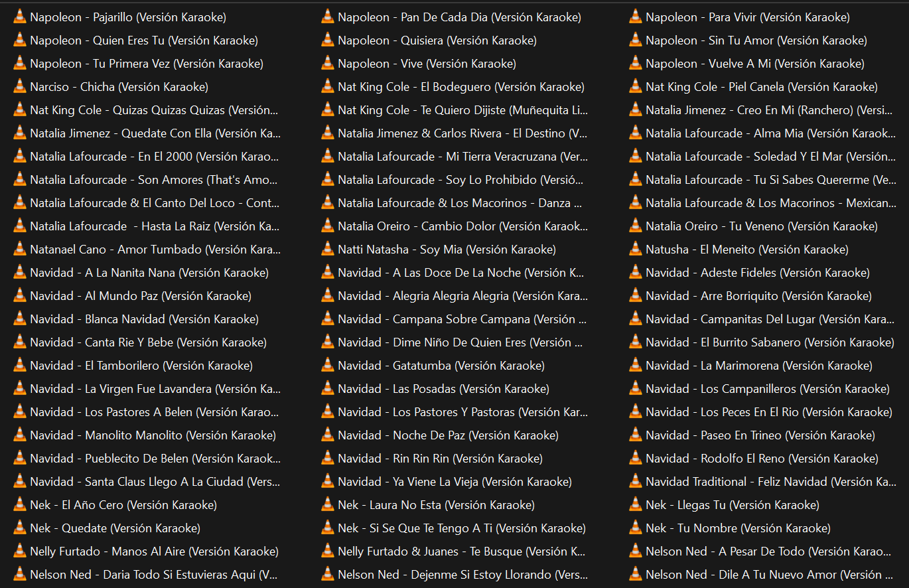The height and width of the screenshot is (588, 909).
Task: Select Nelly Furtado - Manos Al Aire file
Action: (154, 551)
